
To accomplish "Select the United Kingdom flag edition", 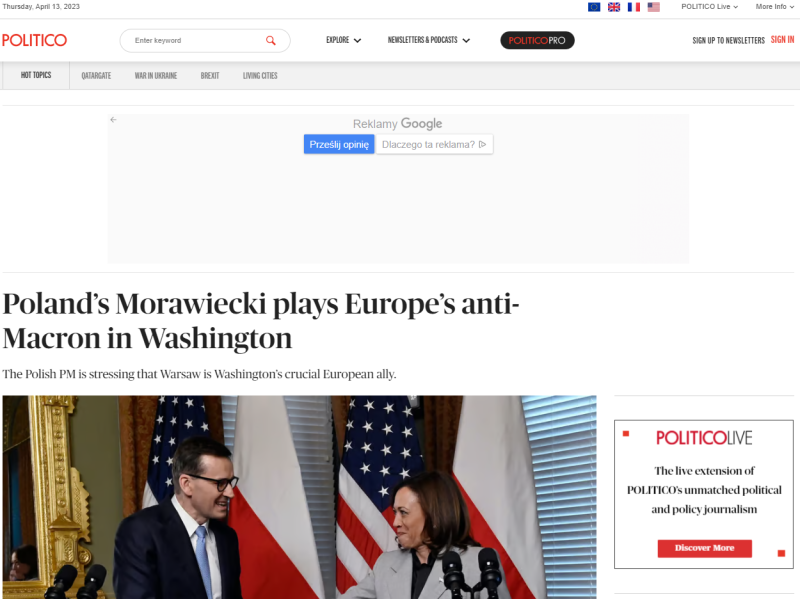I will (614, 7).
